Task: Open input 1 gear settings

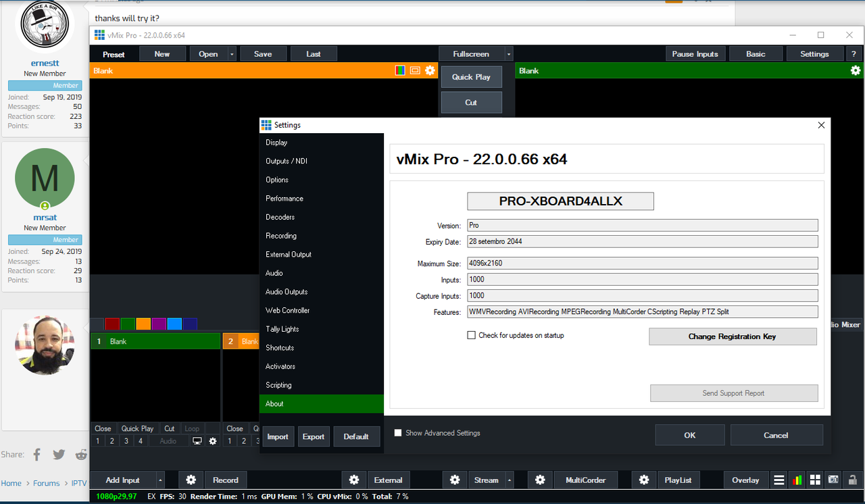Action: (x=213, y=441)
